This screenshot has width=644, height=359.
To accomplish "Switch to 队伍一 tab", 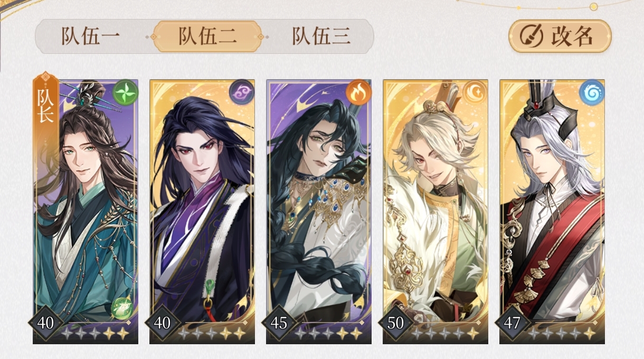I will [x=91, y=36].
